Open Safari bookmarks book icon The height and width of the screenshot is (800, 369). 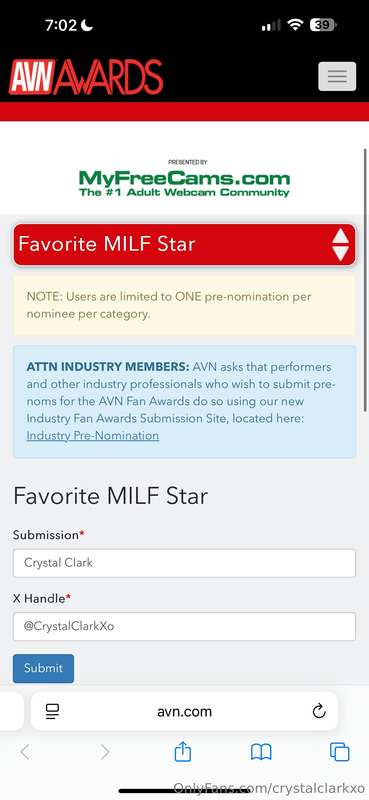(x=261, y=752)
